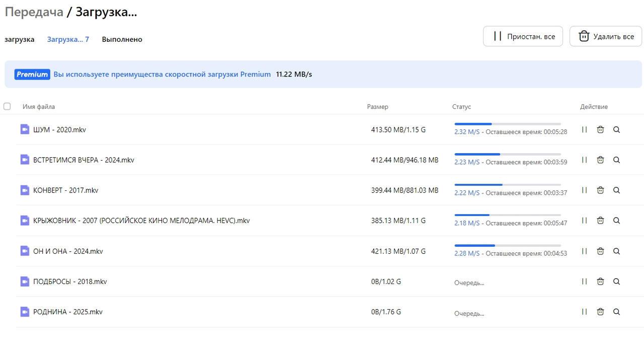The image size is (644, 344).
Task: Click progress bar of ВСТРЕТИМСЯ ВЧЕРА
Action: click(x=508, y=154)
